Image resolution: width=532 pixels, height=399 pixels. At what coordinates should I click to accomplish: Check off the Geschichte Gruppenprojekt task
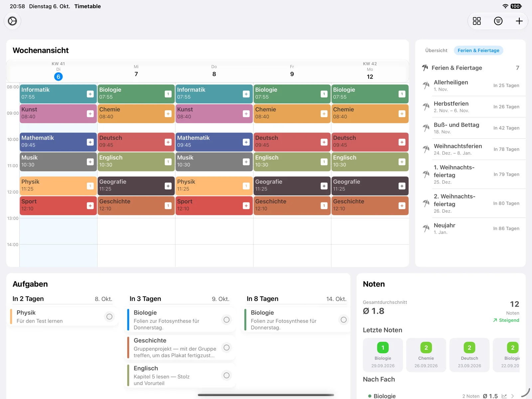[x=226, y=347]
